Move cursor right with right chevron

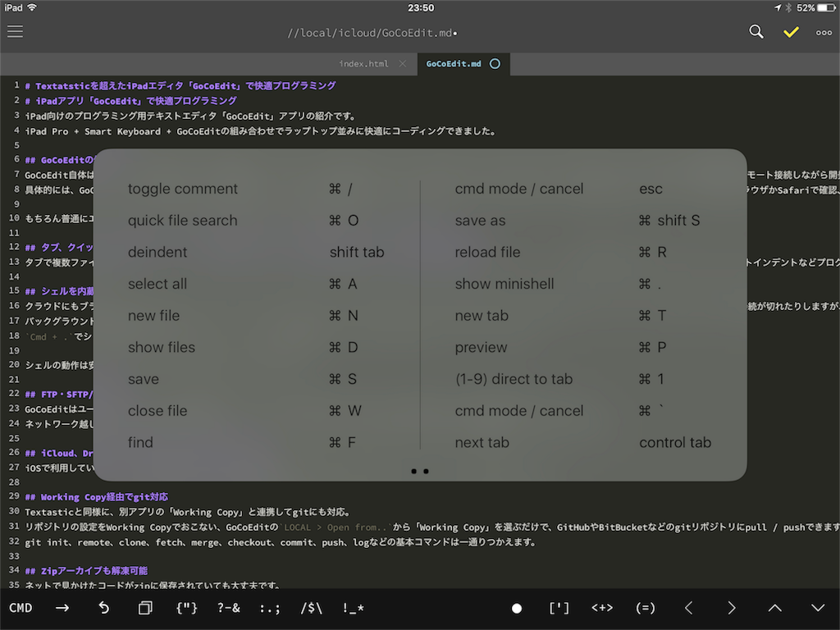click(732, 608)
